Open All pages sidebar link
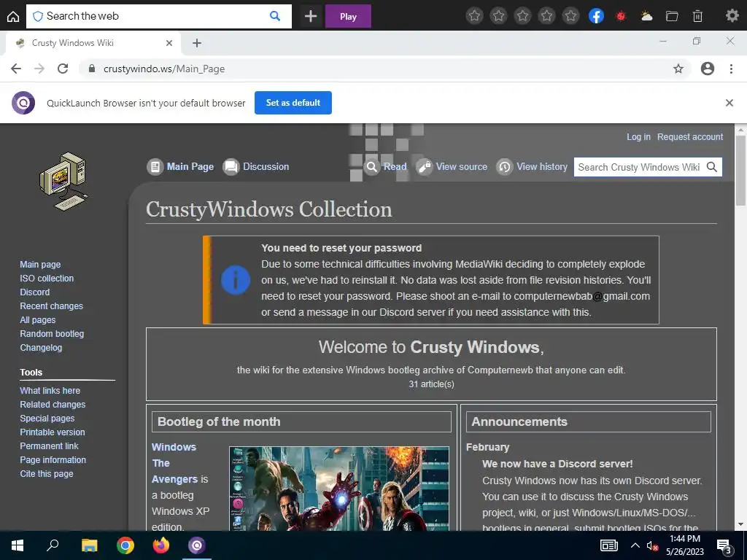This screenshot has width=747, height=560. 38,320
